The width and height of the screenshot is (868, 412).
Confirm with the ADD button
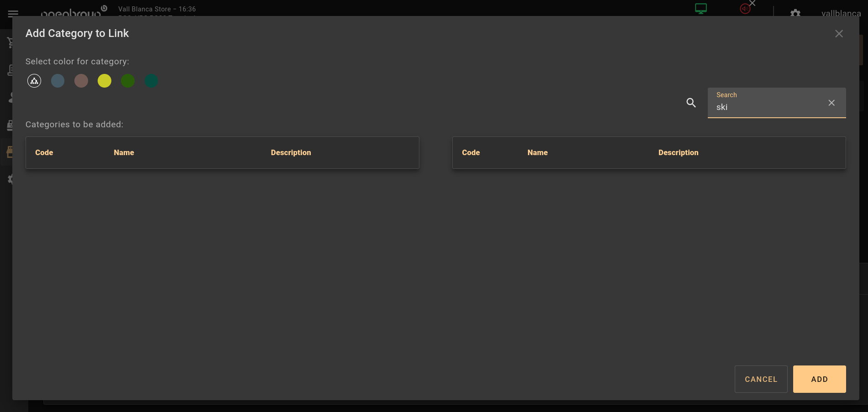coord(820,379)
